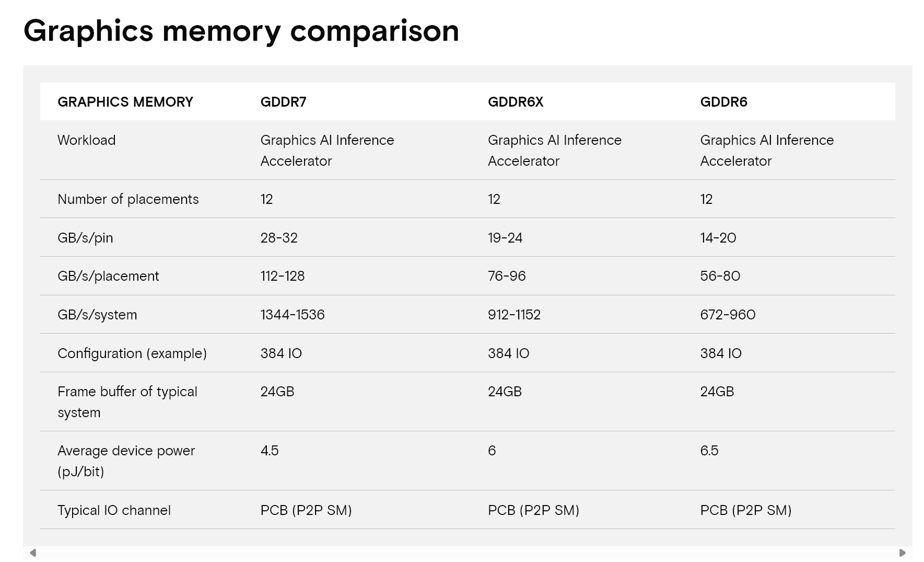Screen dimensions: 924x562
Task: Click the Workload row label
Action: [87, 140]
